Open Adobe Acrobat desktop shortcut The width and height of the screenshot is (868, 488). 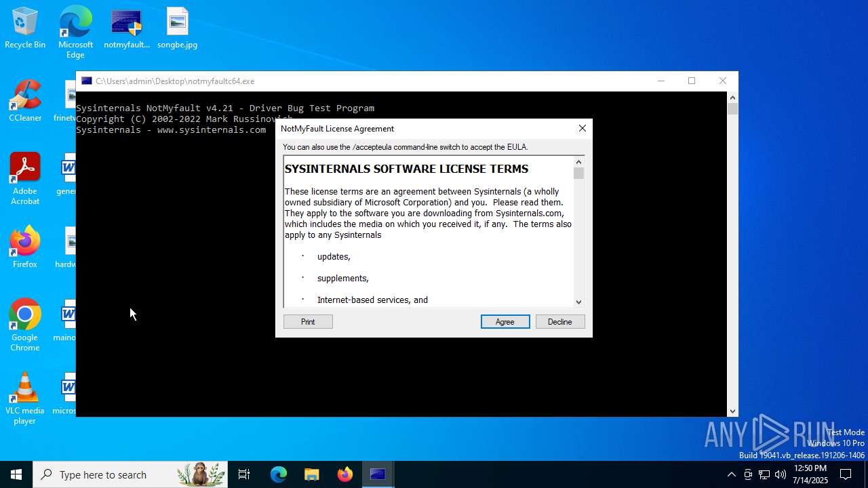[x=25, y=180]
